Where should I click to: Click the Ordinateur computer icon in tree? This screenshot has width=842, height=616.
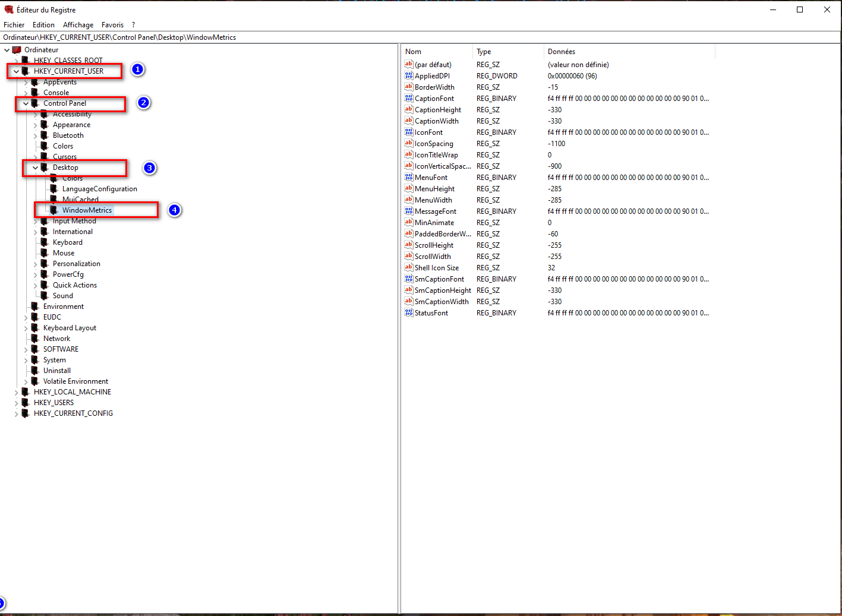pyautogui.click(x=17, y=50)
